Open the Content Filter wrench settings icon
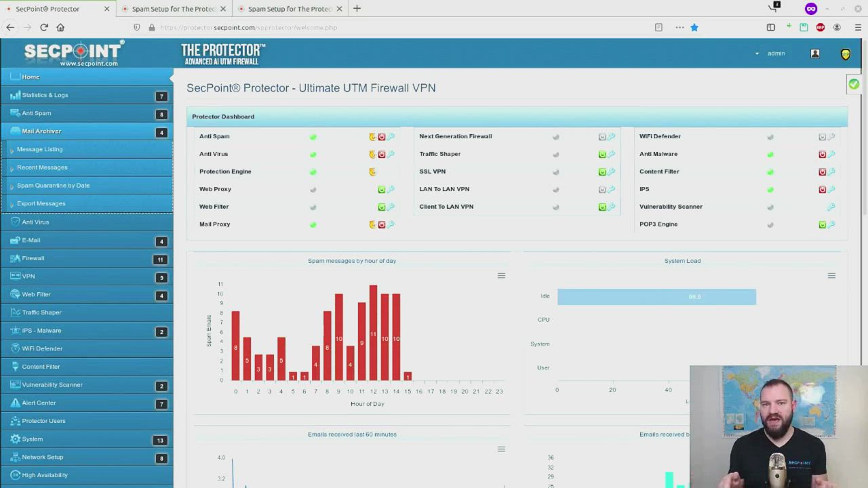 (831, 171)
